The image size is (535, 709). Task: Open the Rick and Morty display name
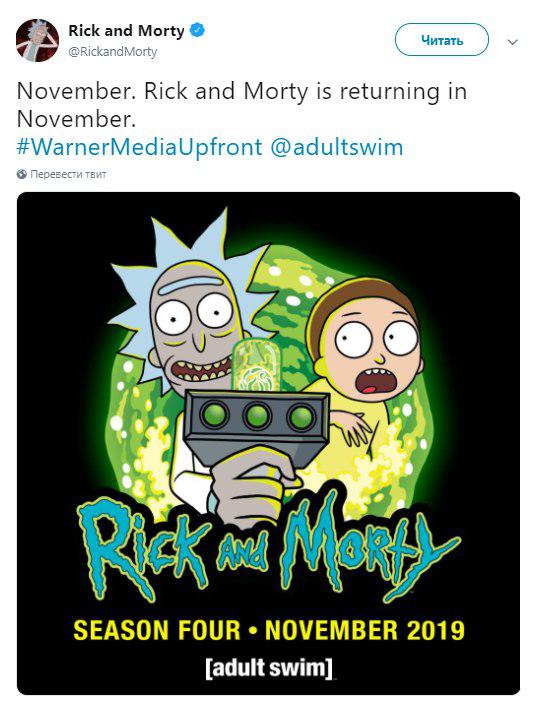coord(126,31)
